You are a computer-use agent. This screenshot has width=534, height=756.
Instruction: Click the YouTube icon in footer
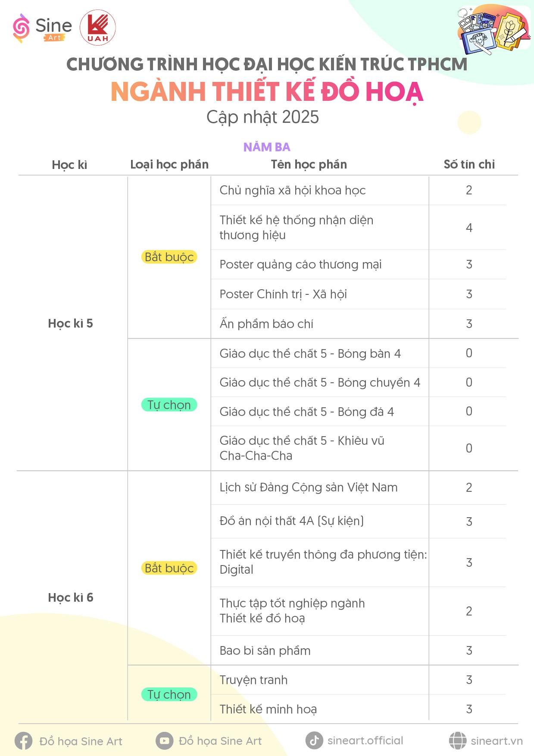[164, 741]
